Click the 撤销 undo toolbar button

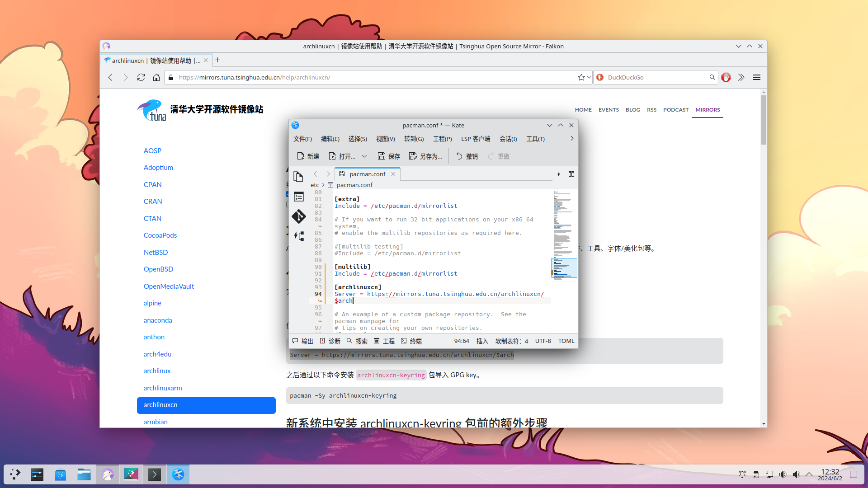click(x=467, y=156)
